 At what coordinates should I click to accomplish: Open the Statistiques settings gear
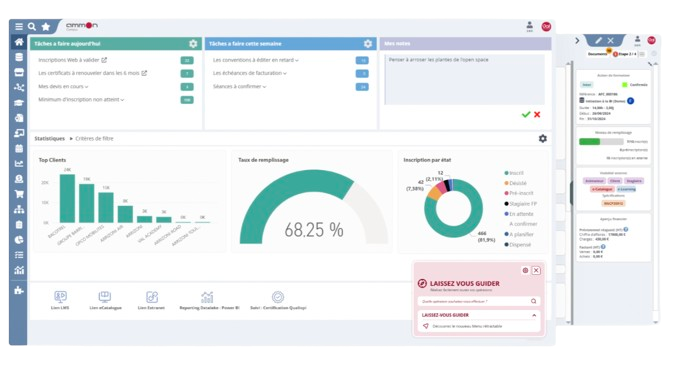tap(543, 139)
